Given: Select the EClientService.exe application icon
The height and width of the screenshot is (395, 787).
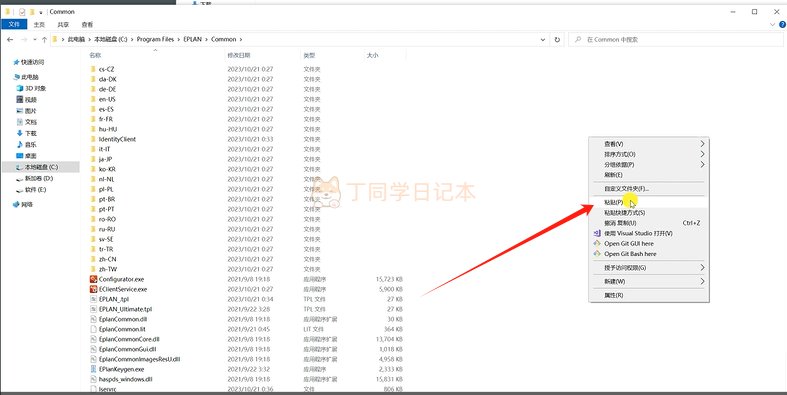Looking at the screenshot, I should [x=93, y=289].
